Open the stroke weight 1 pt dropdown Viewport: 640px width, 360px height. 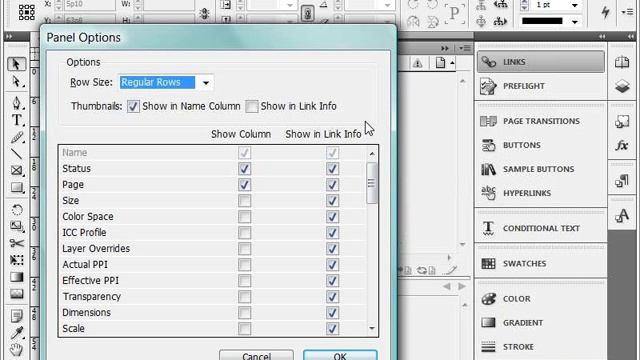coord(574,5)
